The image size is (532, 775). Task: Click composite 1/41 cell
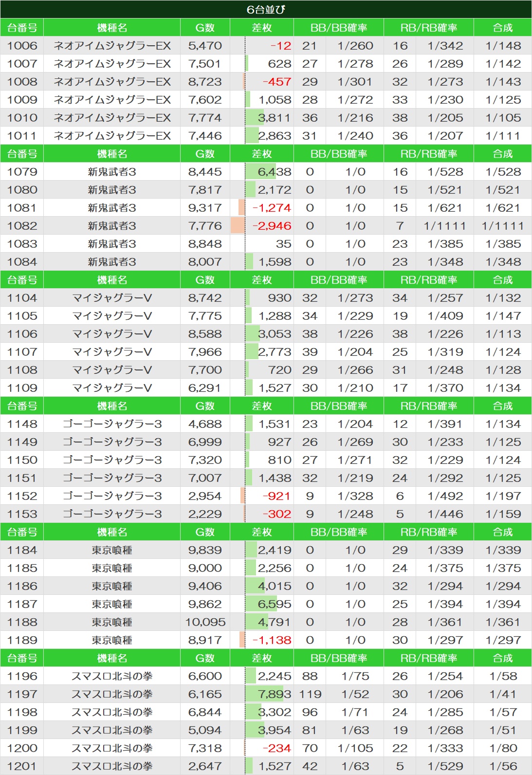pos(503,694)
